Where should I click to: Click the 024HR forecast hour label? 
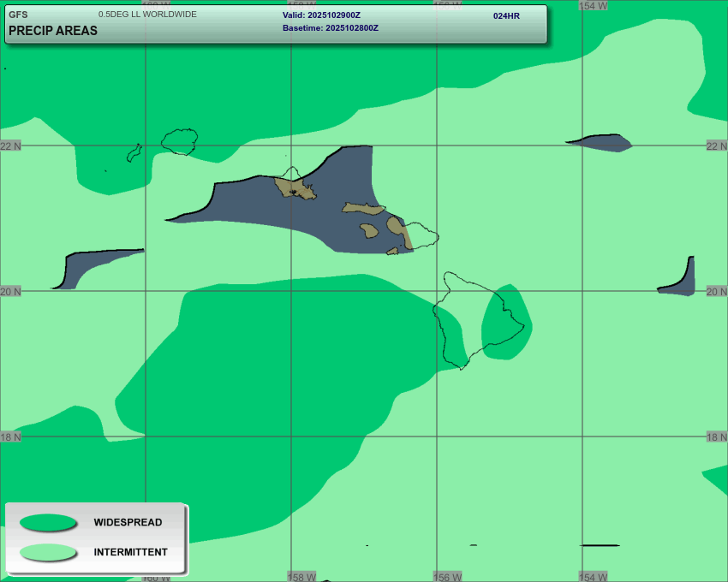[x=506, y=15]
